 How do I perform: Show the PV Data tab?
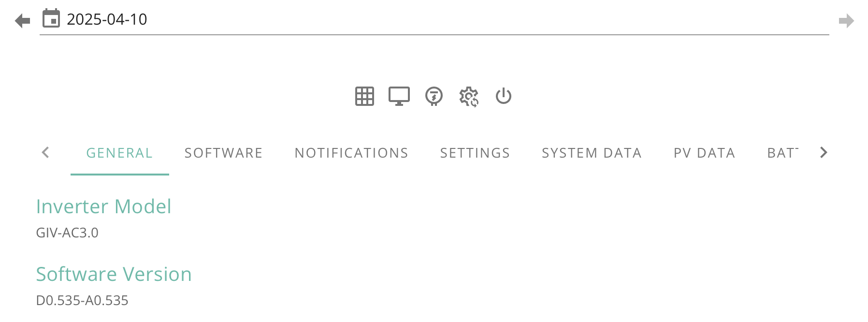705,153
